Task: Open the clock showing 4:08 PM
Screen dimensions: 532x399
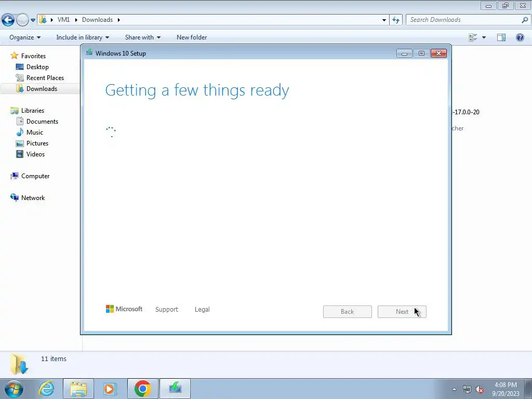Action: (506, 389)
